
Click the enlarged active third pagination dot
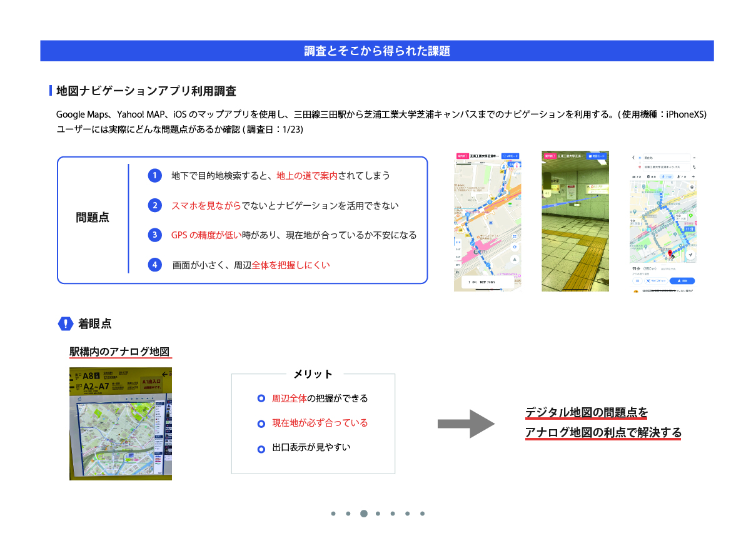tap(363, 514)
